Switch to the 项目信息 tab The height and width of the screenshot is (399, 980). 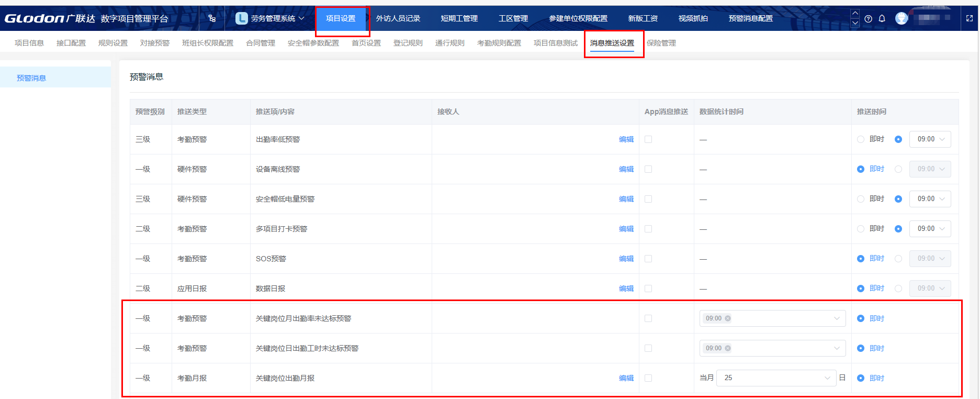tap(29, 43)
